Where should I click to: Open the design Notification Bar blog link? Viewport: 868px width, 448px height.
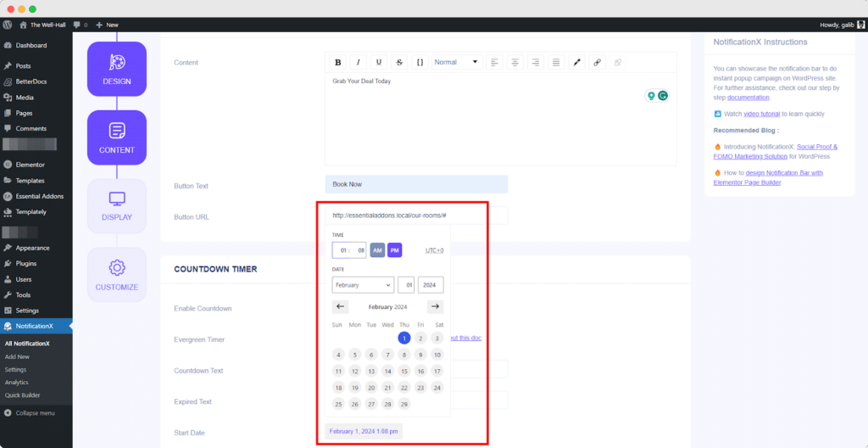(768, 177)
